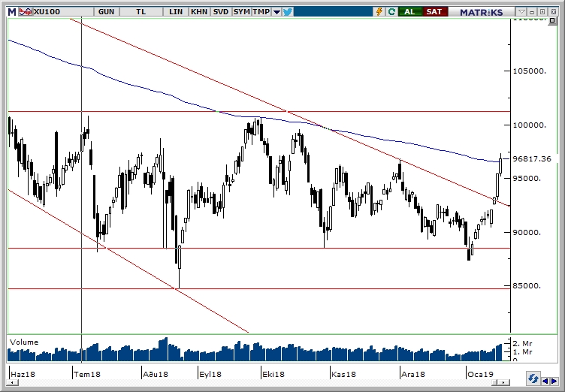Click the Eyl18 date axis label
Image resolution: width=565 pixels, height=392 pixels.
tap(210, 374)
